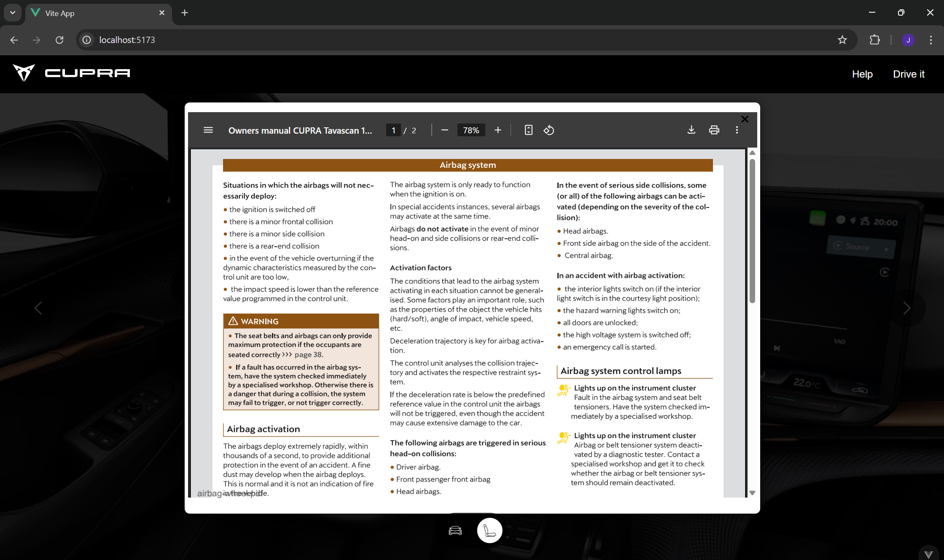Open the Help menu item
The image size is (944, 560).
click(x=862, y=74)
